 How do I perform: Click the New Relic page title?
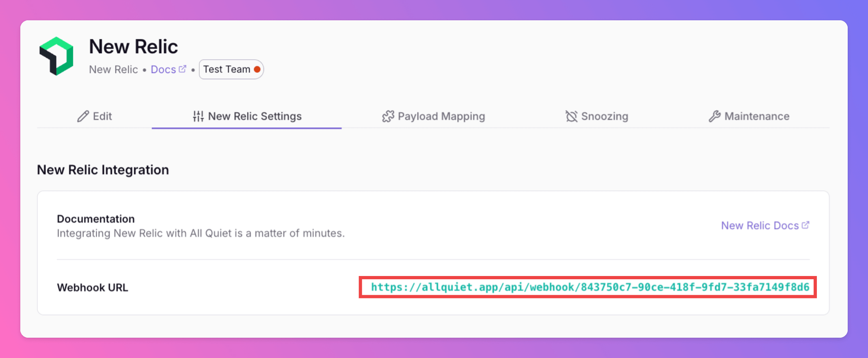[134, 47]
